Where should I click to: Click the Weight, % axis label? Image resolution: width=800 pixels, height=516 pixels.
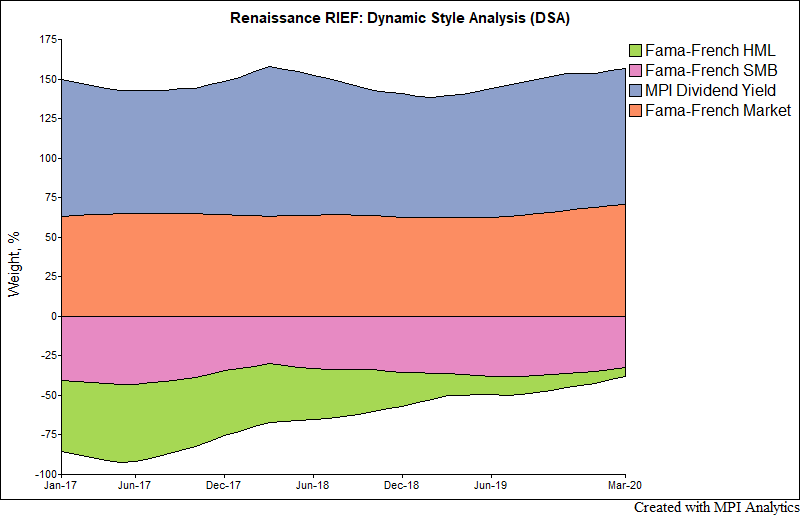coord(14,264)
